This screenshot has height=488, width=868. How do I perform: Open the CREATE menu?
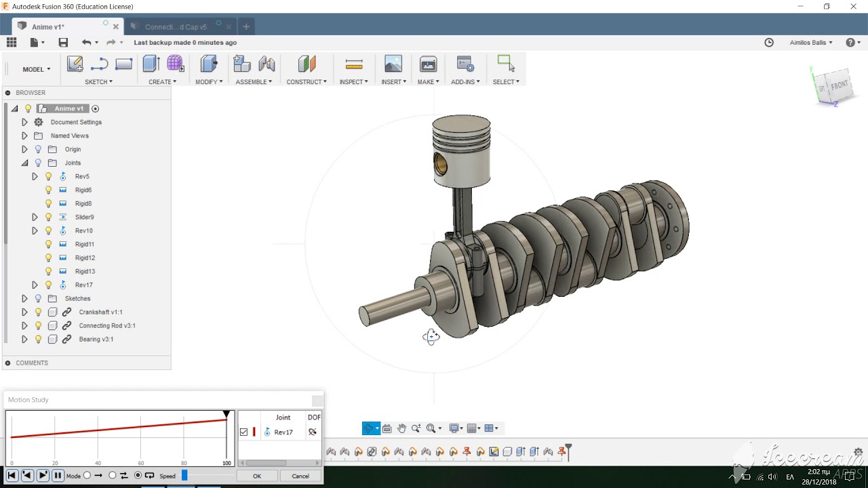pyautogui.click(x=162, y=82)
